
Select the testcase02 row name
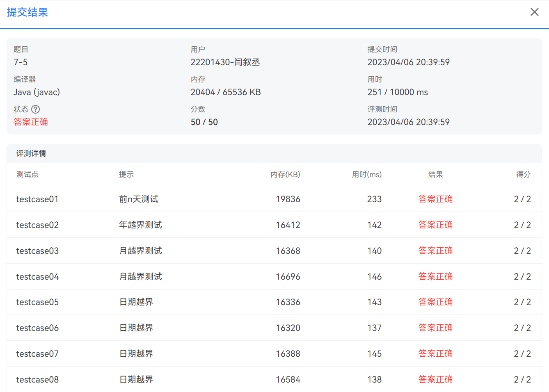tap(37, 225)
